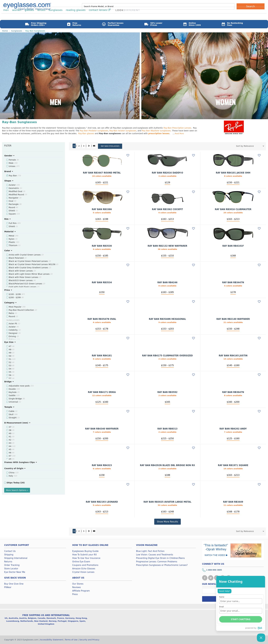
Task: Open the sunglasses navigation menu
Action: [x=56, y=10]
